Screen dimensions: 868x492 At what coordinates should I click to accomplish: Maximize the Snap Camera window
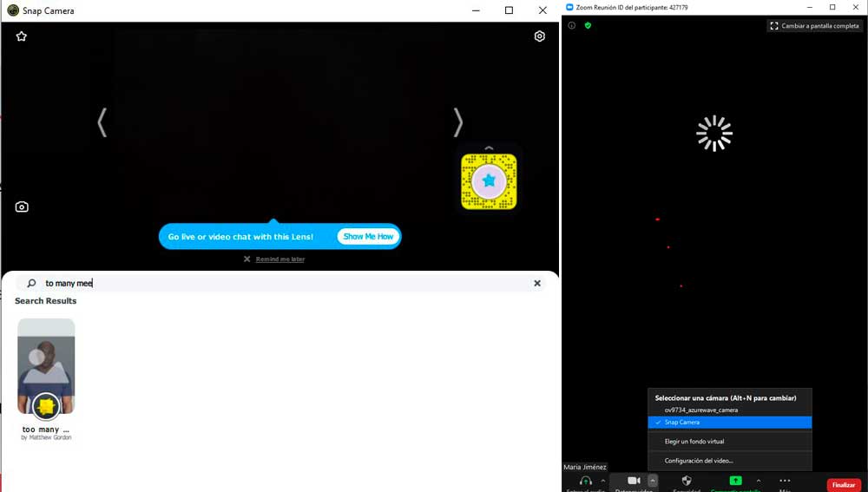coord(509,10)
